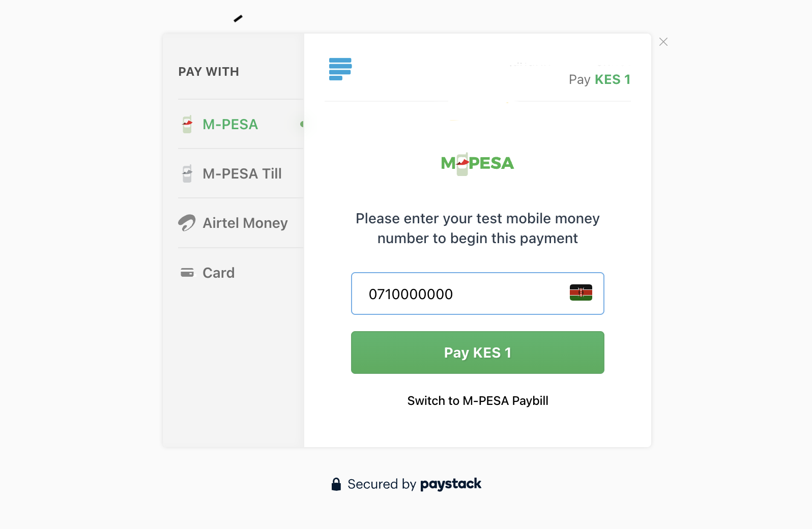
Task: Click the lock icon beside Secured by
Action: click(336, 484)
